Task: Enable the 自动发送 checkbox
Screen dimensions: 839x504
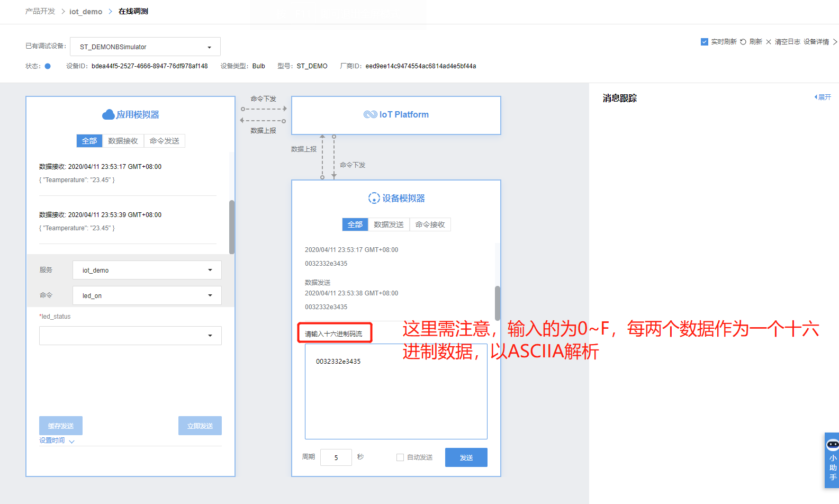Action: [x=400, y=457]
